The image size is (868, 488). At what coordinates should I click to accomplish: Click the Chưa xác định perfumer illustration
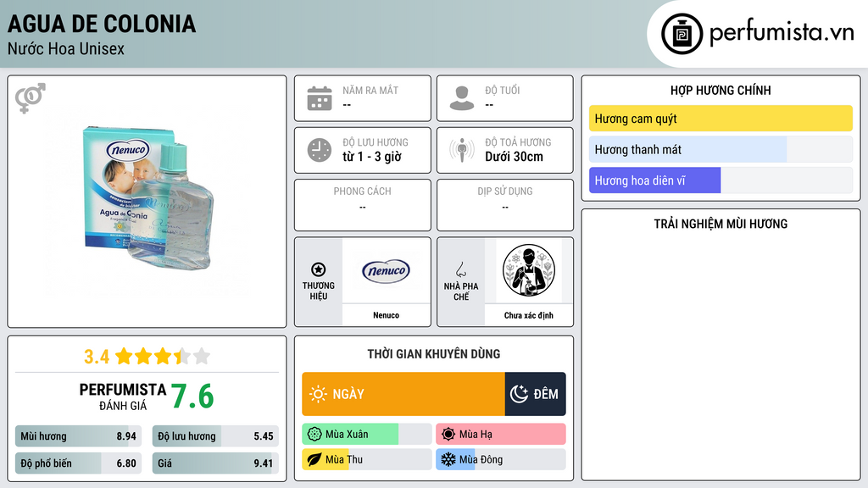529,270
